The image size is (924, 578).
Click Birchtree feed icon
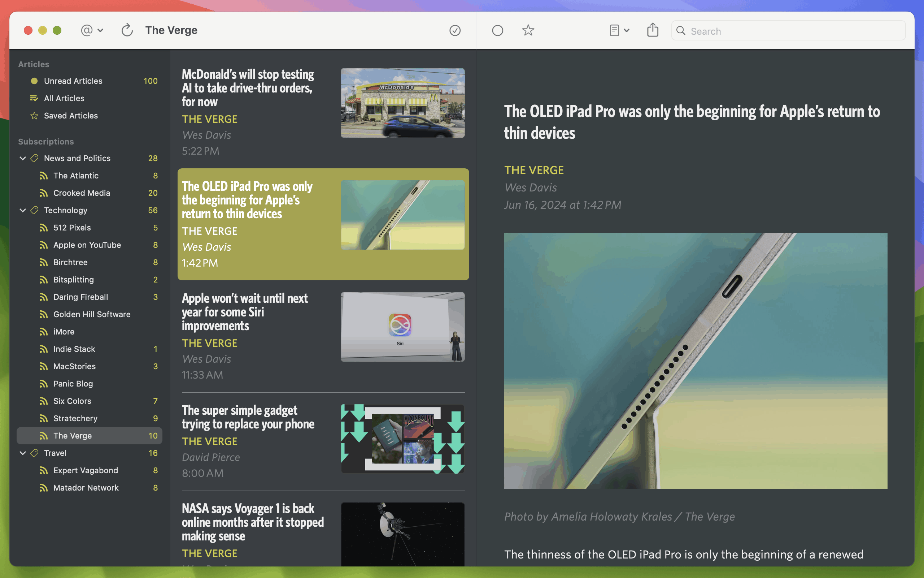[x=44, y=263]
